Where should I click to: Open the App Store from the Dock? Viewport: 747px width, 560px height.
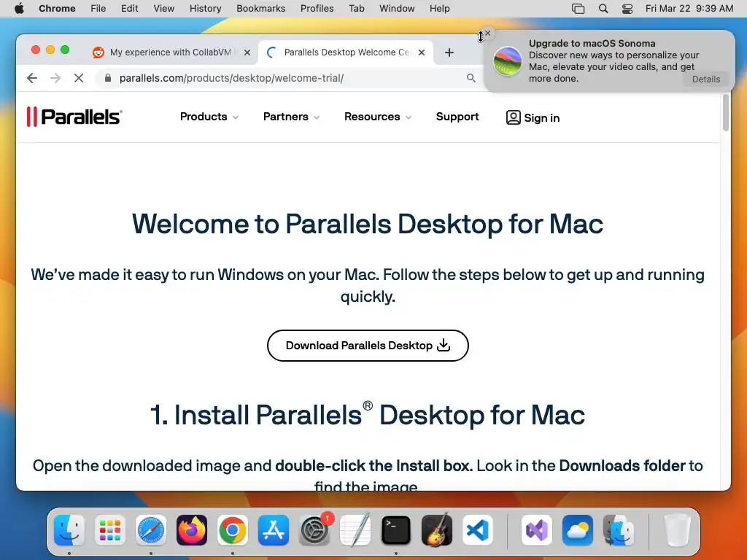[274, 530]
